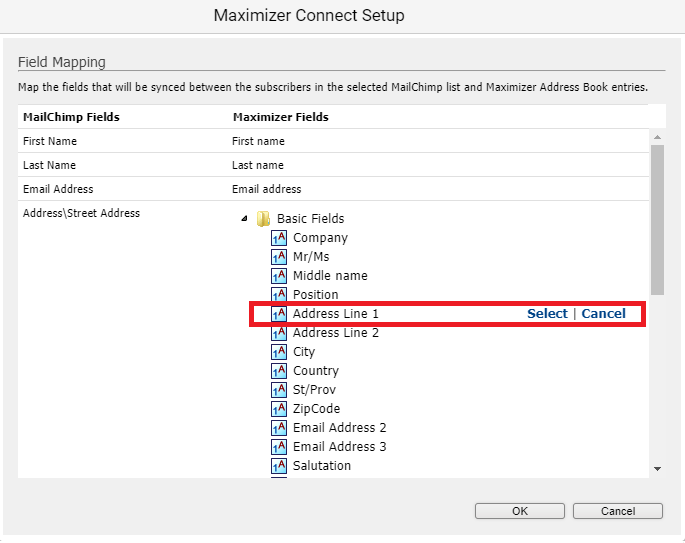
Task: Click the Address Line 1 field icon
Action: [279, 314]
